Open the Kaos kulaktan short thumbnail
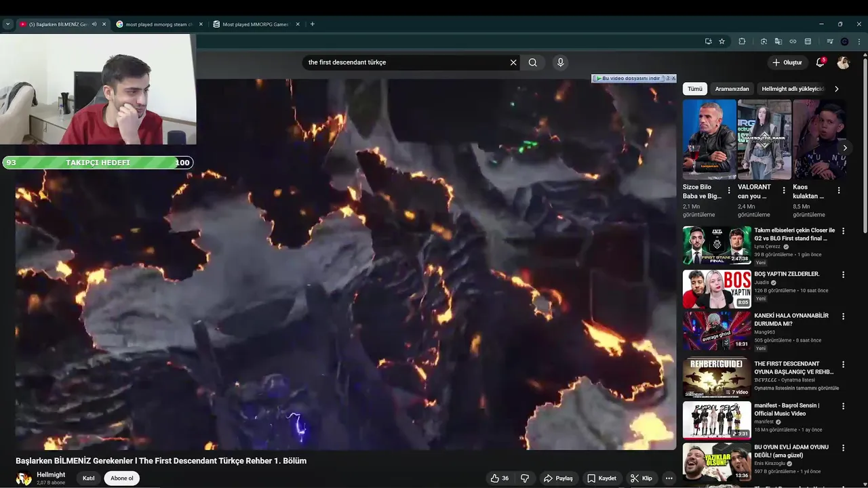The width and height of the screenshot is (868, 488). (x=819, y=140)
